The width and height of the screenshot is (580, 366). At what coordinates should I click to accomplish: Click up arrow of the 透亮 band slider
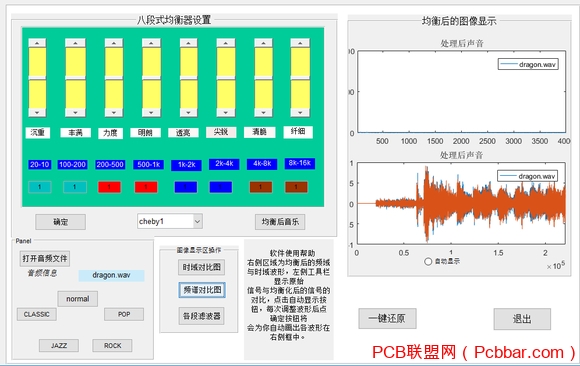(x=189, y=43)
